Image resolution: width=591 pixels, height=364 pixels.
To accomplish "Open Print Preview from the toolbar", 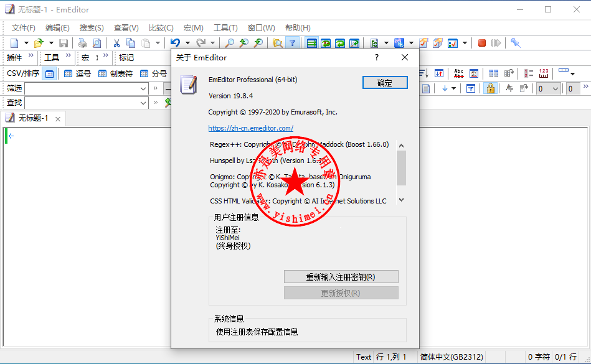I will [97, 43].
